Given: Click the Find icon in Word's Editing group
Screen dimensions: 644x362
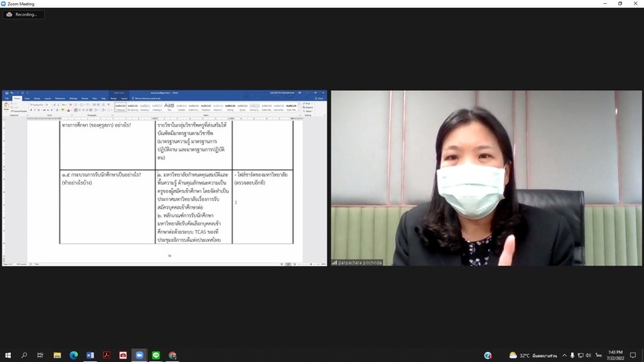Looking at the screenshot, I should click(x=307, y=104).
